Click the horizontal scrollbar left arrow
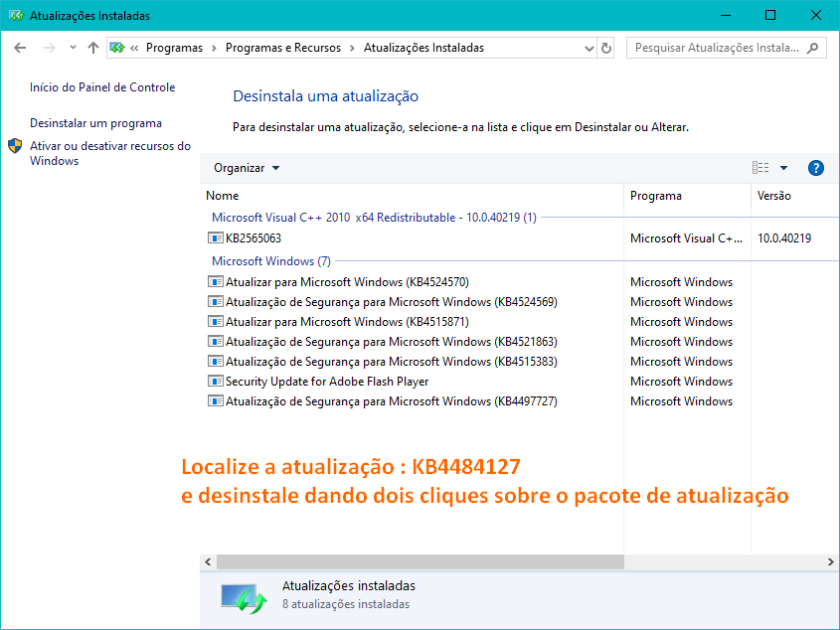The image size is (840, 630). point(208,562)
